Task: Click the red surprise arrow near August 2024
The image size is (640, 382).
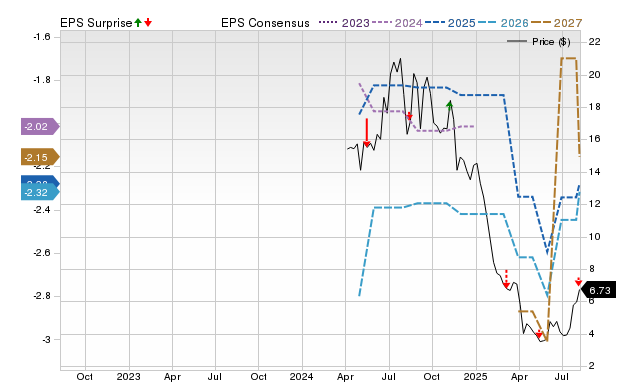Action: click(409, 116)
